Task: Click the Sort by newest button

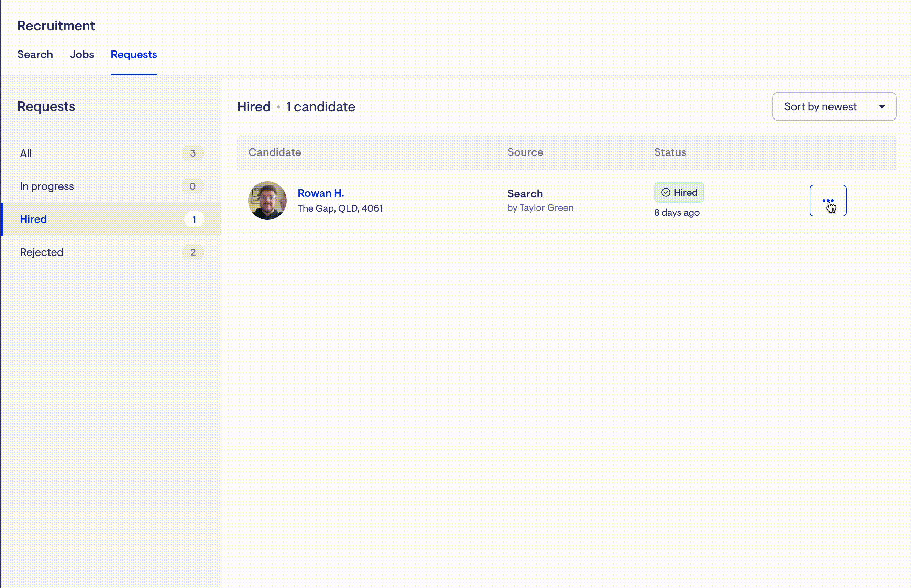Action: [820, 106]
